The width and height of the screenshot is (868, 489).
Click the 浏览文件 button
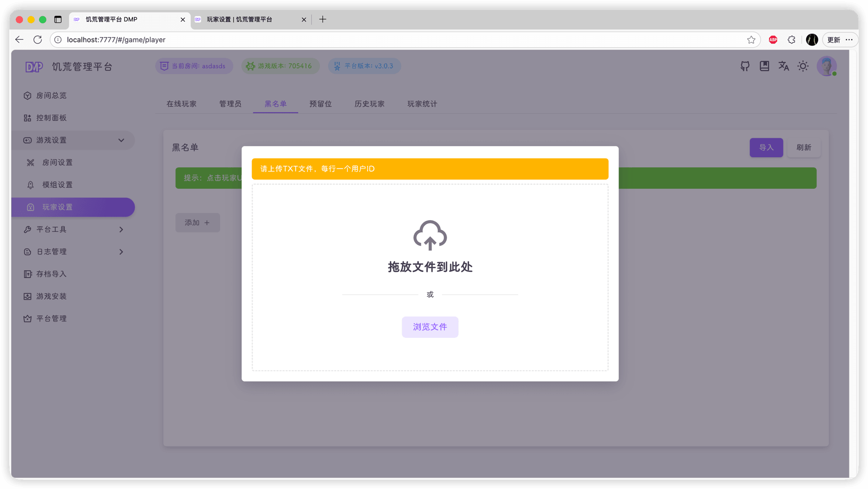tap(429, 327)
